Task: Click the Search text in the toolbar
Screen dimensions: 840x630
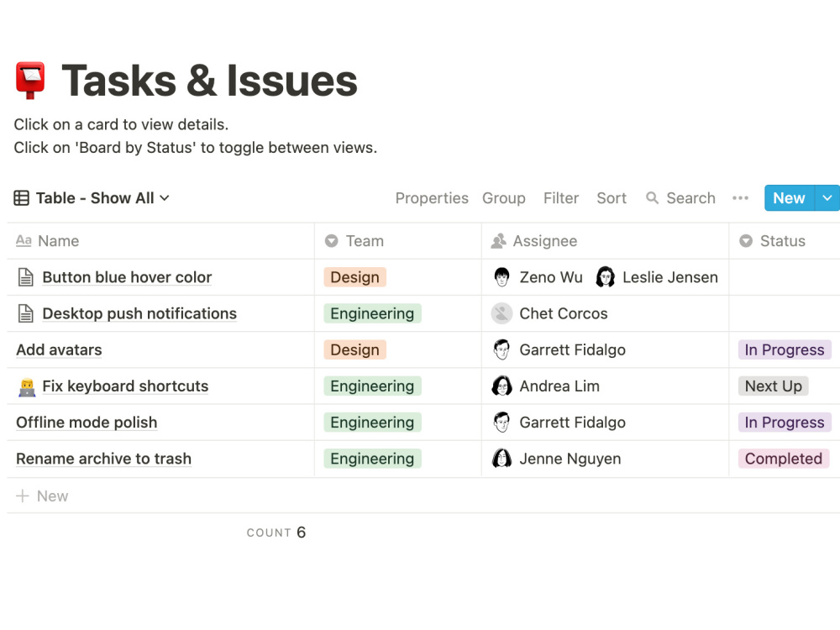Action: coord(690,198)
